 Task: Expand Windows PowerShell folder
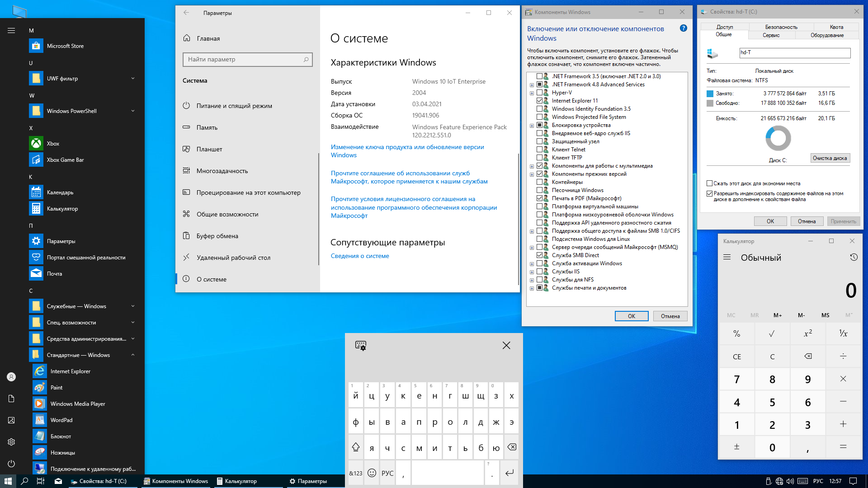point(133,111)
